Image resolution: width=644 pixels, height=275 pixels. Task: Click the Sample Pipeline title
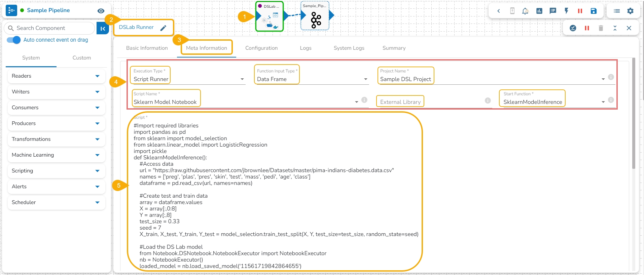pyautogui.click(x=48, y=10)
